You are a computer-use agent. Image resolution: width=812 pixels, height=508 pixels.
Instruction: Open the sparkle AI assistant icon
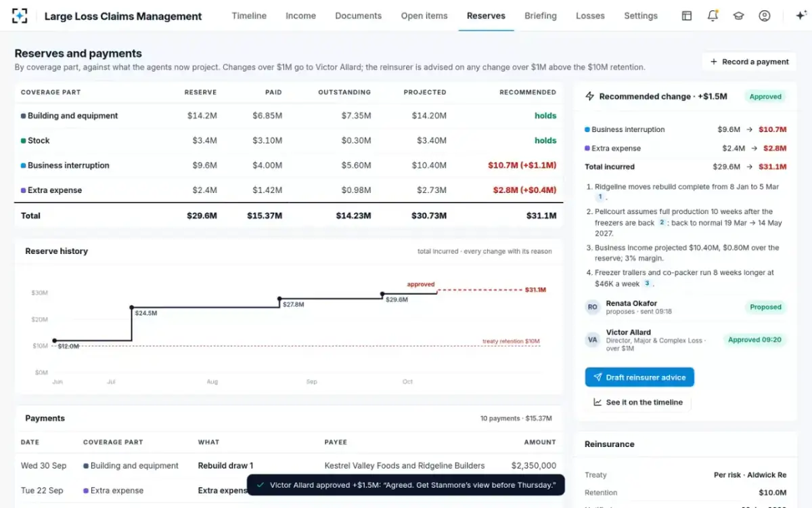point(801,16)
